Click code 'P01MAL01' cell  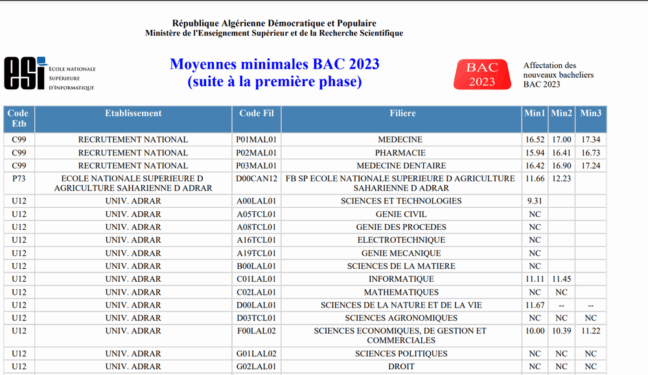pos(256,140)
